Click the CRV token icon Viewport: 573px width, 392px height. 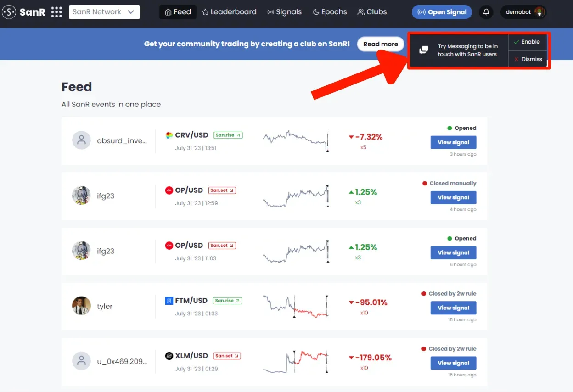pyautogui.click(x=169, y=135)
